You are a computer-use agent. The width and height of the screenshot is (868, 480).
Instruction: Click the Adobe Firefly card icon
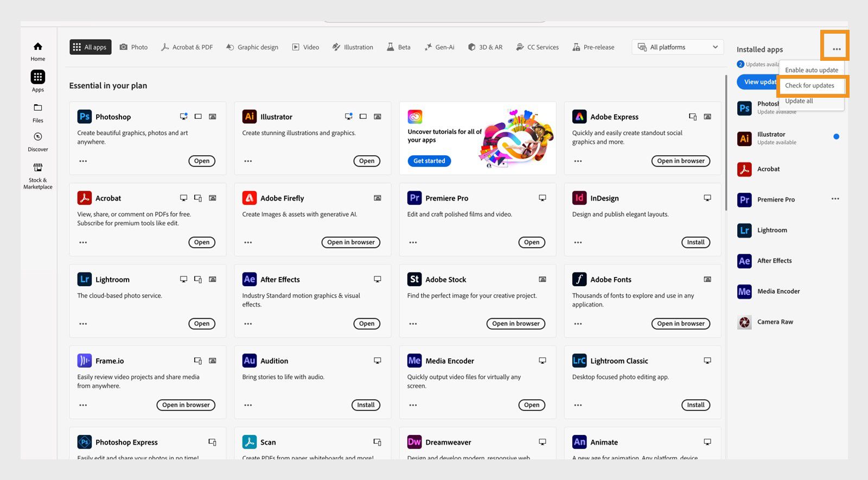250,198
